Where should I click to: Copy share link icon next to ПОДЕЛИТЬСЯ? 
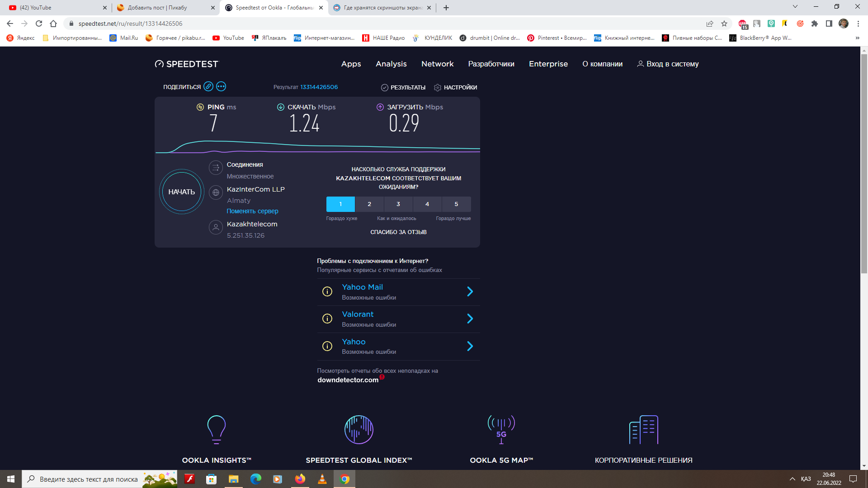click(x=208, y=86)
